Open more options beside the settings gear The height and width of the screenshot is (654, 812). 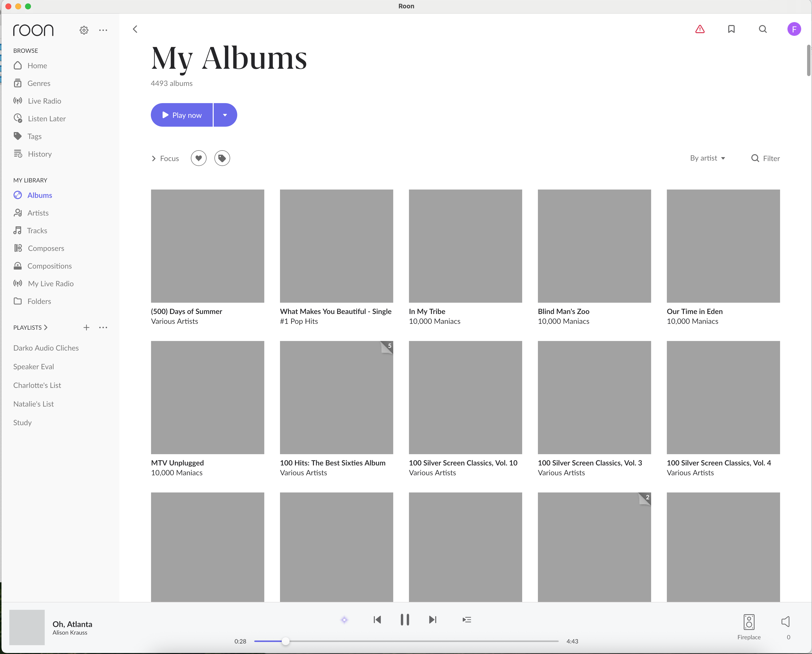pos(103,30)
